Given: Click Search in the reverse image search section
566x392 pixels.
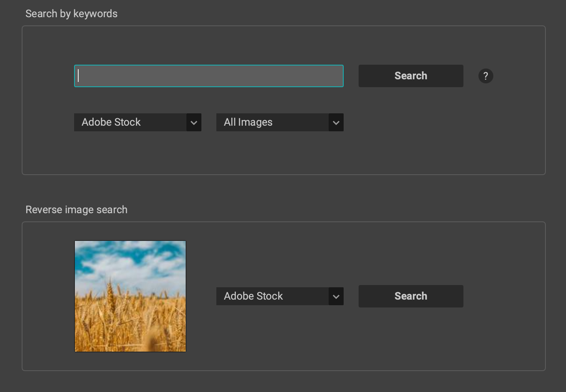Looking at the screenshot, I should pos(411,296).
